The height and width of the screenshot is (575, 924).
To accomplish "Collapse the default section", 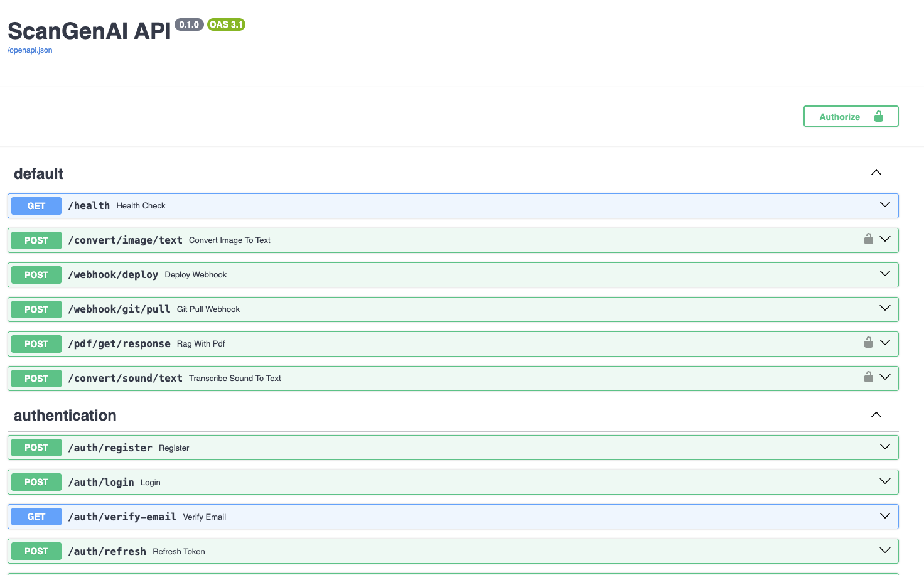I will pyautogui.click(x=876, y=173).
